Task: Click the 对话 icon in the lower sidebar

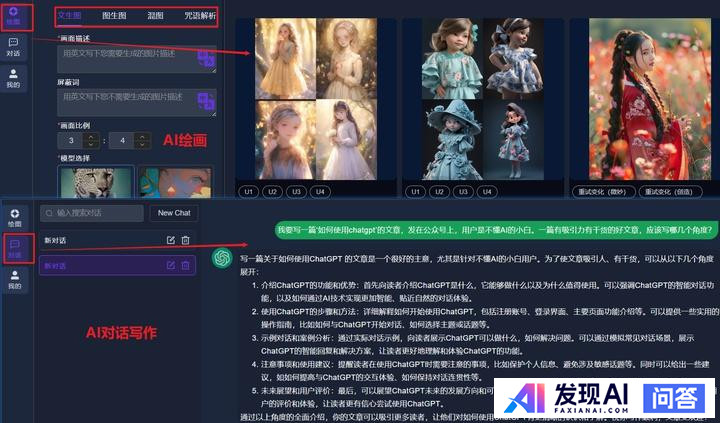Action: coord(13,247)
